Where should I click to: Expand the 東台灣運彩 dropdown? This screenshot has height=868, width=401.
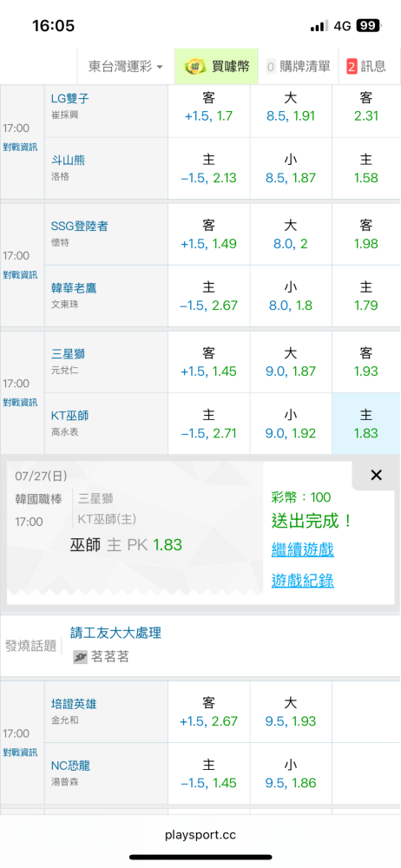coord(126,67)
